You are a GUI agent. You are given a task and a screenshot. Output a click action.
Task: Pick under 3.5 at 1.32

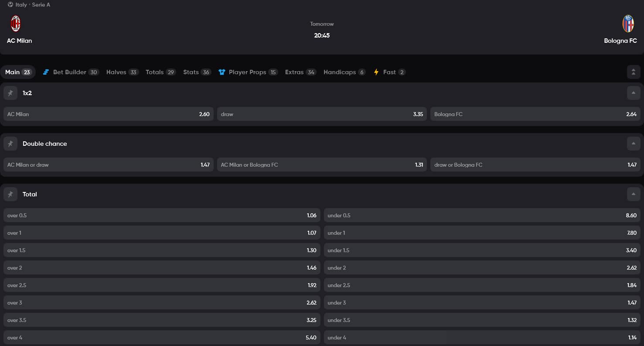[482, 320]
